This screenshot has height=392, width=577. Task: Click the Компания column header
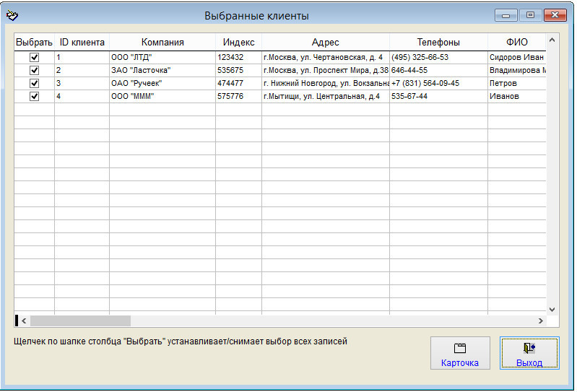pos(162,43)
